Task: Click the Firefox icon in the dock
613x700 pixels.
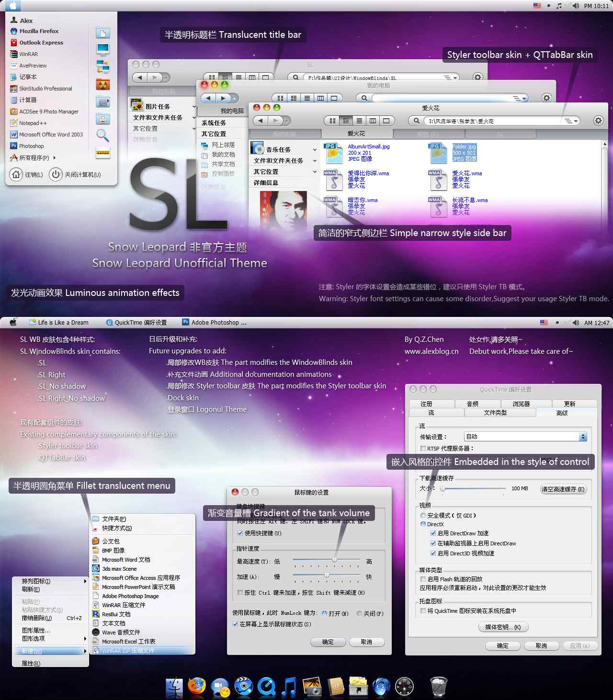Action: click(196, 686)
